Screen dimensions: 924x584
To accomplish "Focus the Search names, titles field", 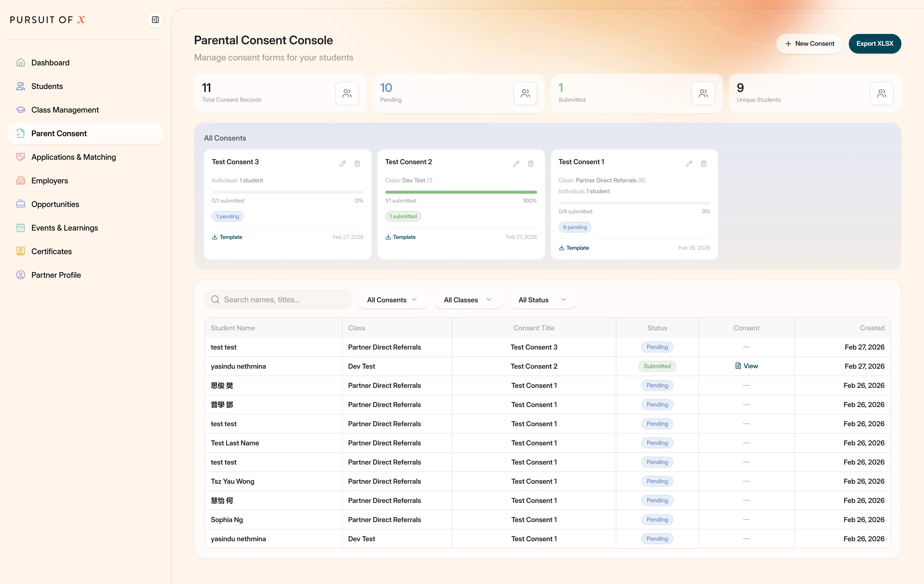I will tap(278, 299).
